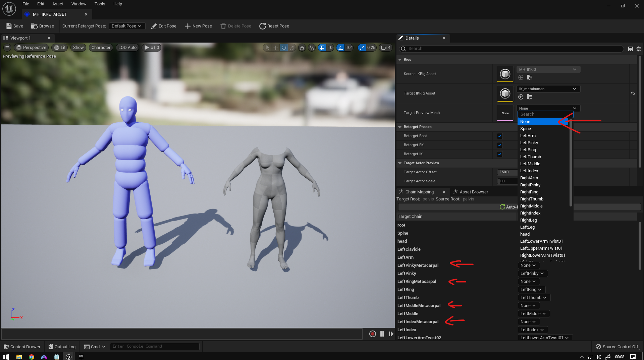Switch to the Asset Browser tab
644x360 pixels.
[473, 192]
